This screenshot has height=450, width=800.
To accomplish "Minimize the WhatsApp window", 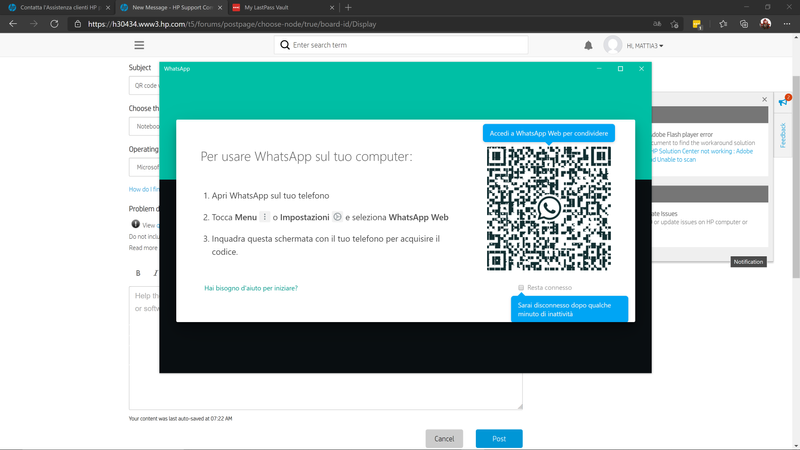I will pos(599,68).
